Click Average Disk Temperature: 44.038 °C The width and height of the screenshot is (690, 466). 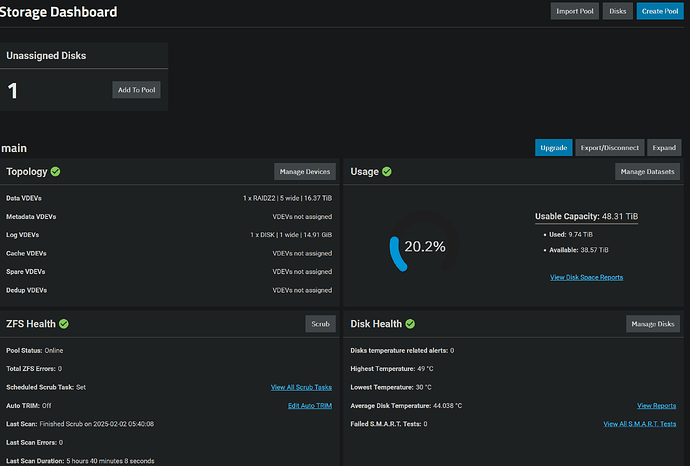[406, 406]
